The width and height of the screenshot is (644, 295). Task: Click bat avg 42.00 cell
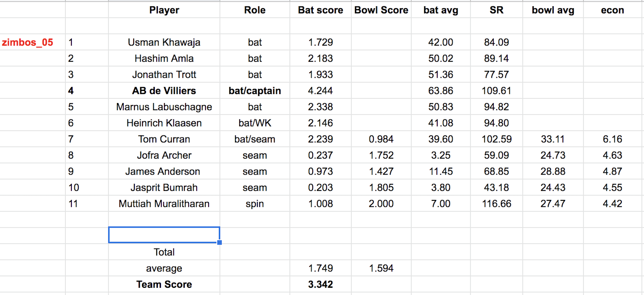(441, 42)
